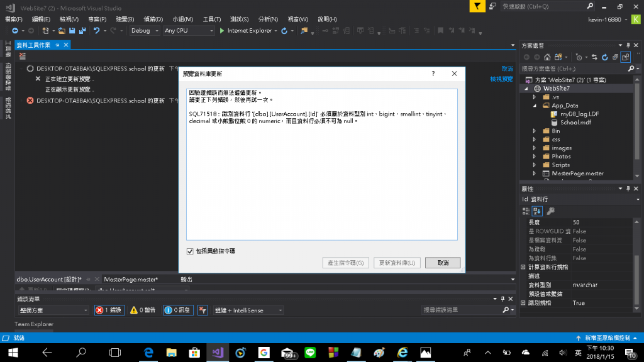Expand the Bin folder
Screen dimensions: 644x362
[x=535, y=131]
